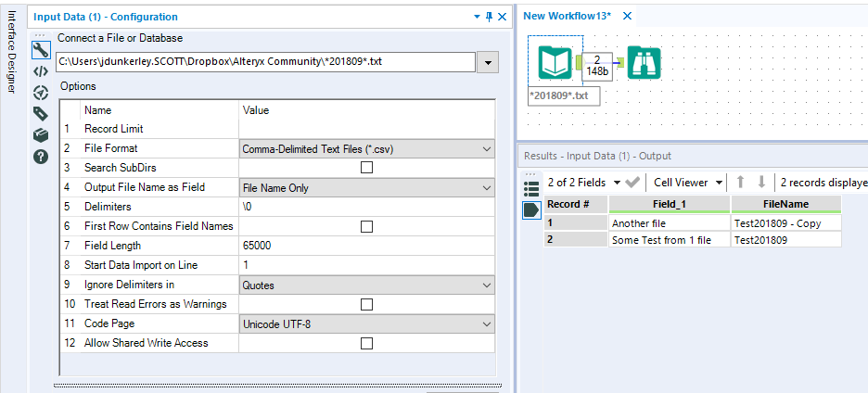Select the results data view icon
Image resolution: width=868 pixels, height=393 pixels.
click(x=531, y=210)
